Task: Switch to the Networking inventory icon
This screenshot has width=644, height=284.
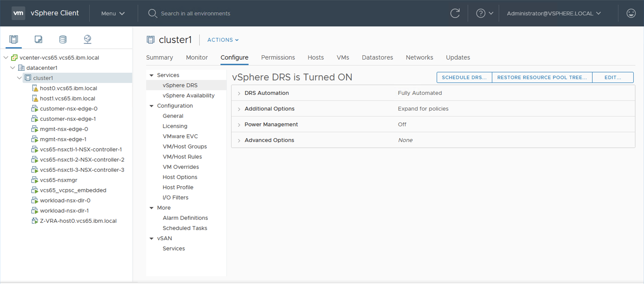Action: [87, 39]
